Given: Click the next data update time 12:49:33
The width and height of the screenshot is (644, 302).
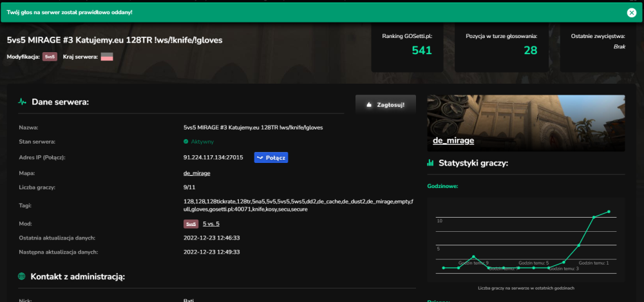Looking at the screenshot, I should (x=211, y=252).
